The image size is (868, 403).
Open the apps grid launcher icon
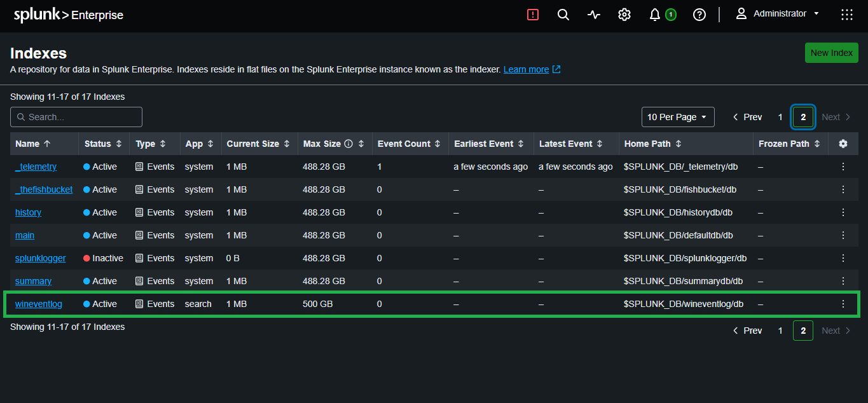click(847, 15)
